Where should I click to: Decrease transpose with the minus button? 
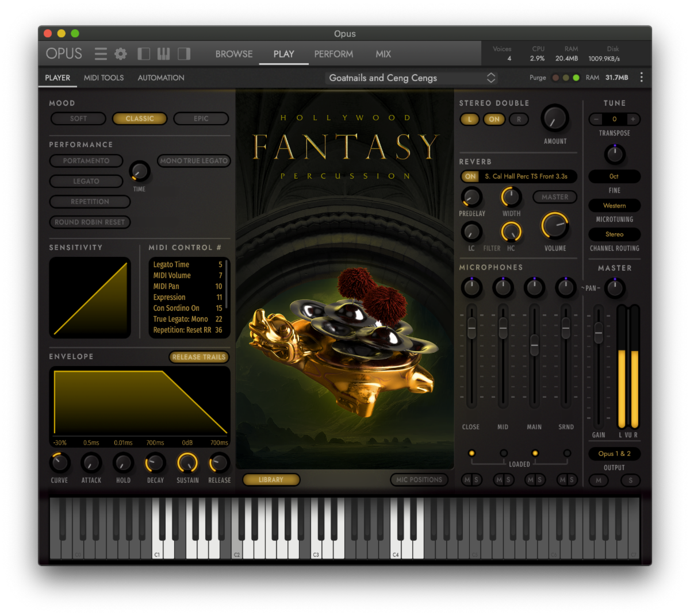pos(596,119)
